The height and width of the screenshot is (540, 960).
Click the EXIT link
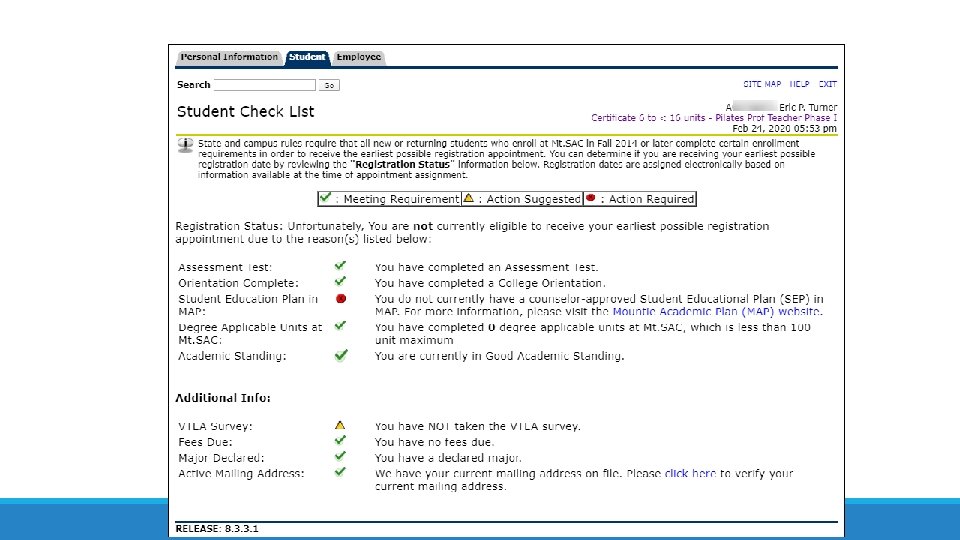pos(827,84)
